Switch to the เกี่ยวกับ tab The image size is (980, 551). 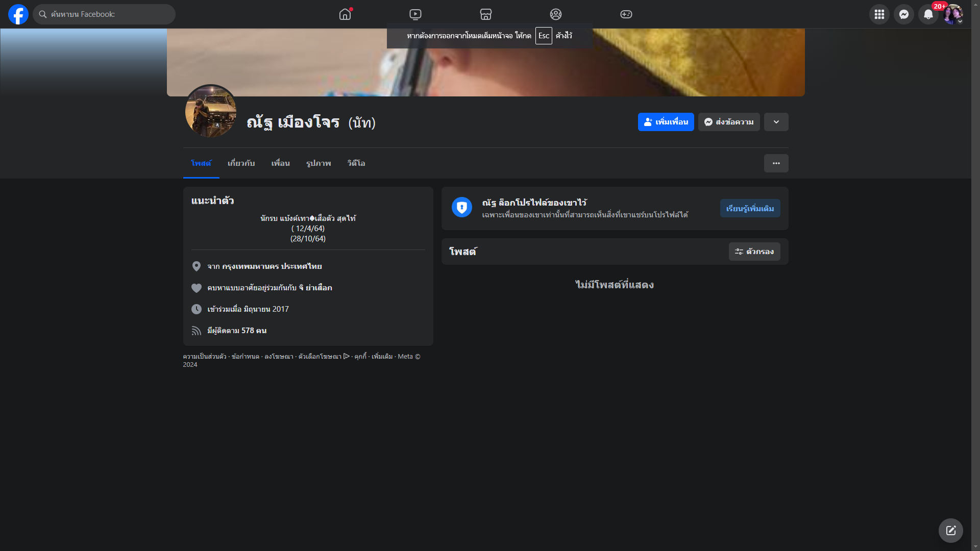(241, 163)
